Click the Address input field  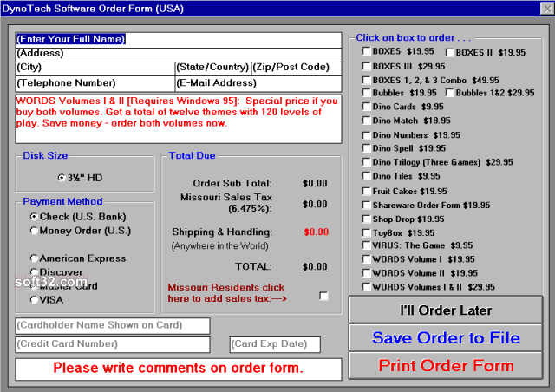coord(179,54)
